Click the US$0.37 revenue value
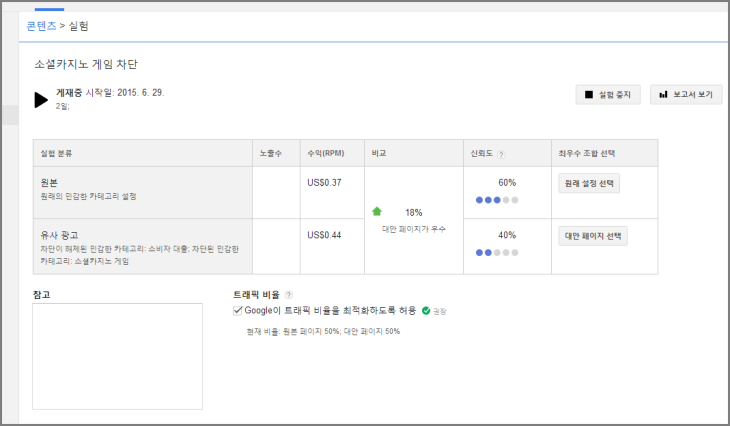The height and width of the screenshot is (426, 730). click(x=324, y=182)
